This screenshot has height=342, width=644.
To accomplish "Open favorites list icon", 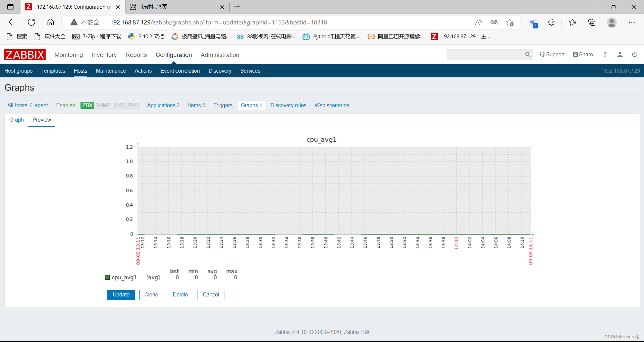I will 573,22.
